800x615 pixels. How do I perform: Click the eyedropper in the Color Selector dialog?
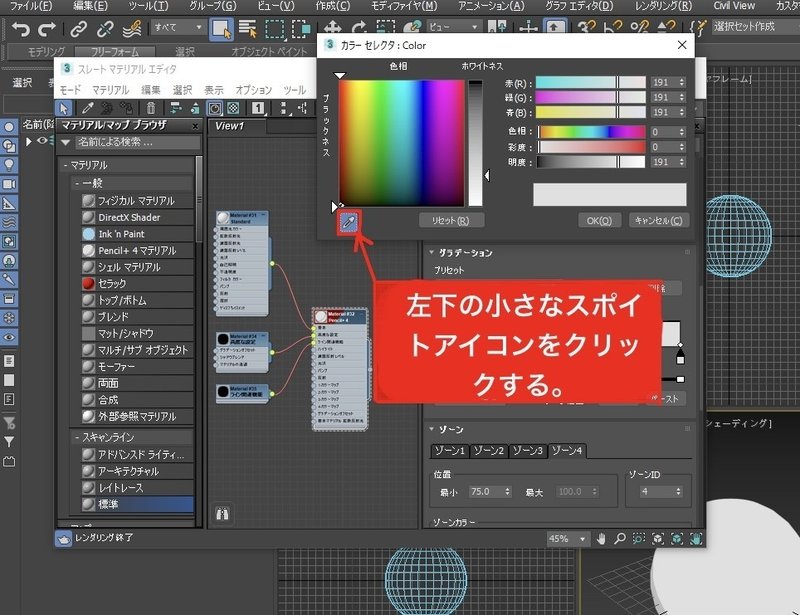(x=349, y=222)
